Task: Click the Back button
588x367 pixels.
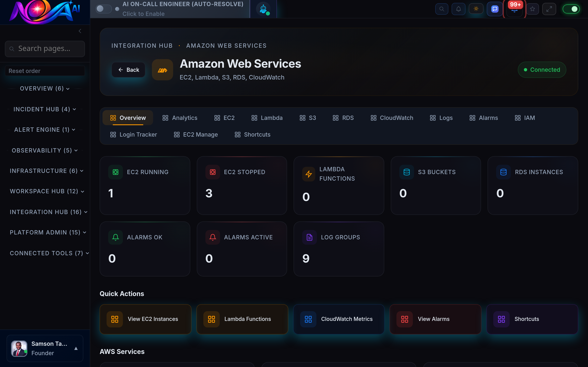Action: [x=128, y=70]
